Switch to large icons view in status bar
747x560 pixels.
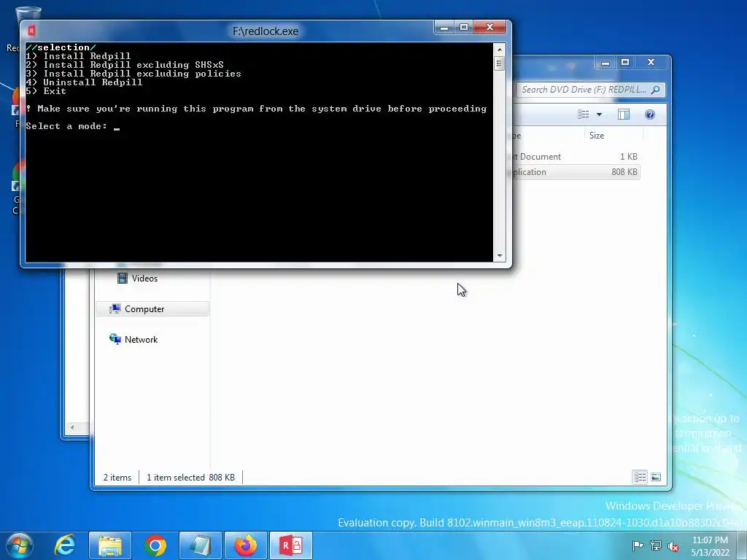(x=656, y=477)
